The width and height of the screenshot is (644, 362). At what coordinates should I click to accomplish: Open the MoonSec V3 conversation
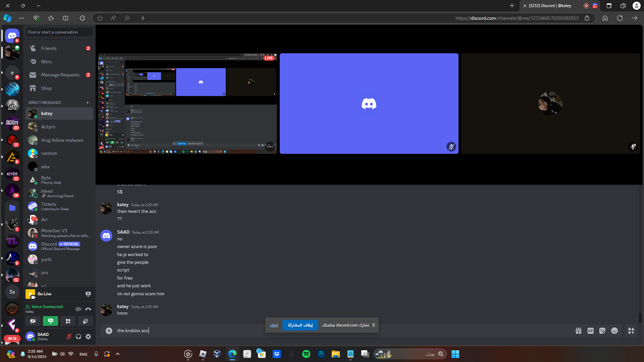click(x=59, y=233)
